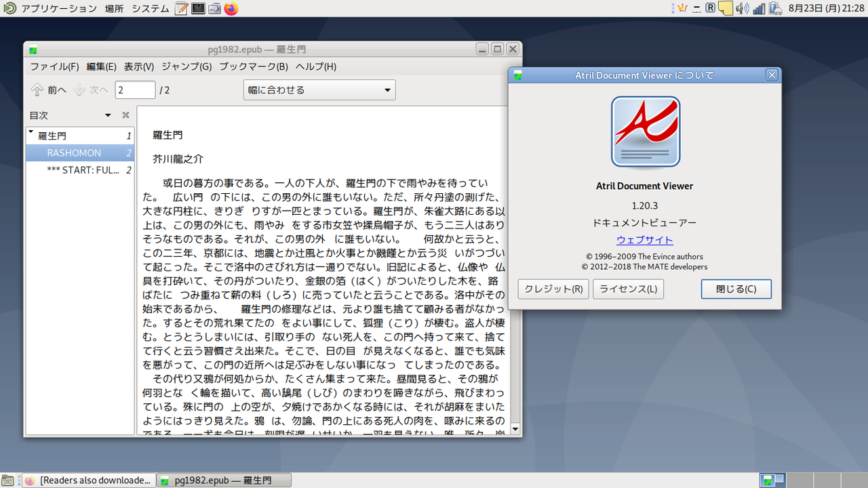Open the 編集(E) menu

click(102, 66)
